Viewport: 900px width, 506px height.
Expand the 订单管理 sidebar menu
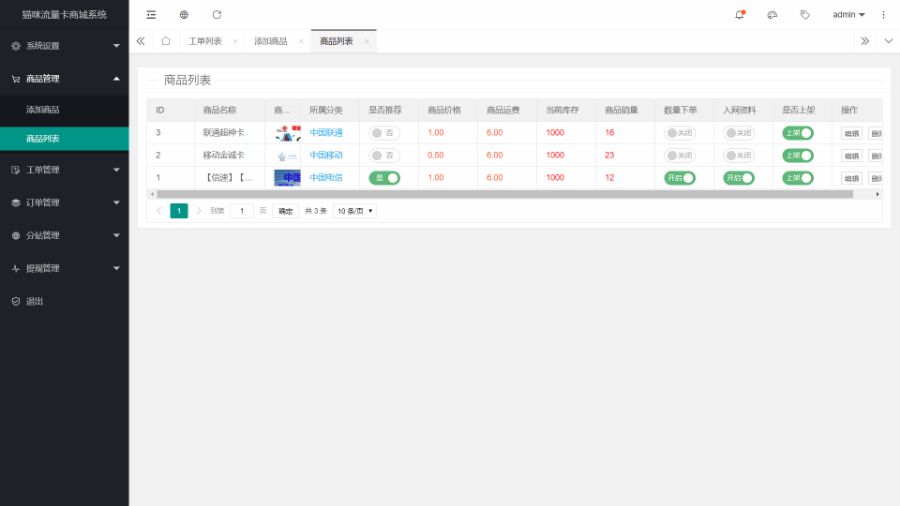64,203
